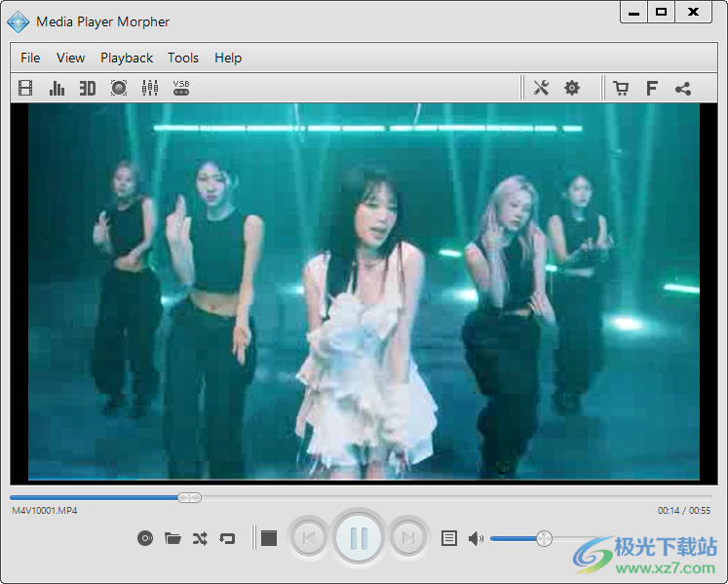
Task: Click the M4V10001.MP4 file name label
Action: [45, 511]
